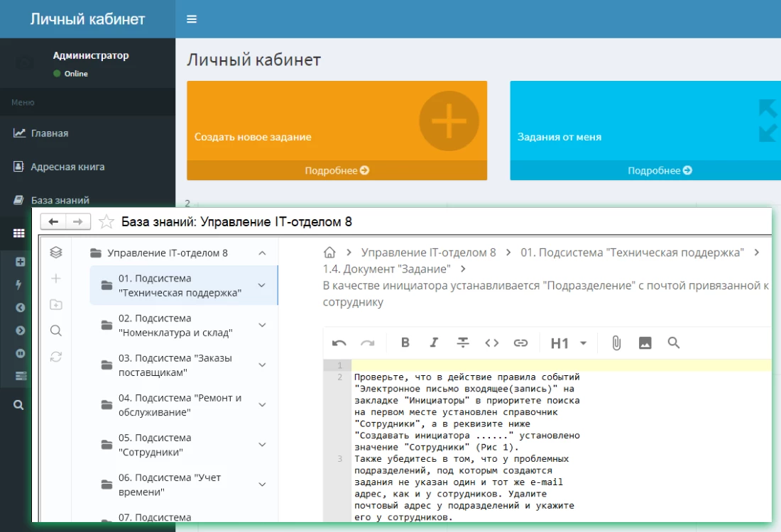Open the H1 heading dropdown
The width and height of the screenshot is (781, 532).
coord(569,343)
